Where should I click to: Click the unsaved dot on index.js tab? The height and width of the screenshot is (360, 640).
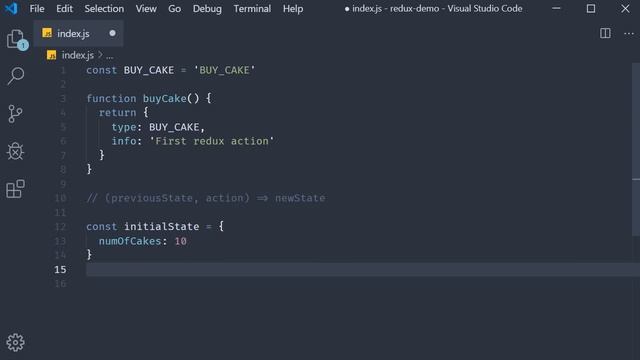point(112,33)
